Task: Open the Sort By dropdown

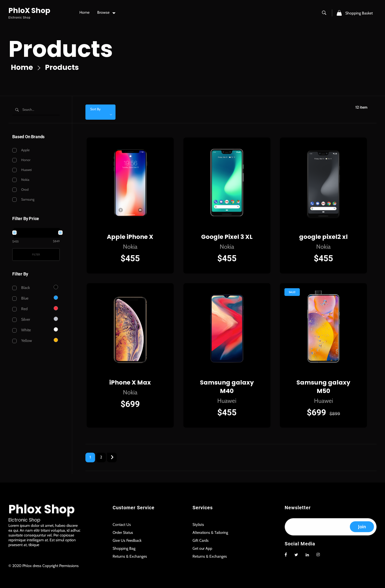Action: pos(100,112)
